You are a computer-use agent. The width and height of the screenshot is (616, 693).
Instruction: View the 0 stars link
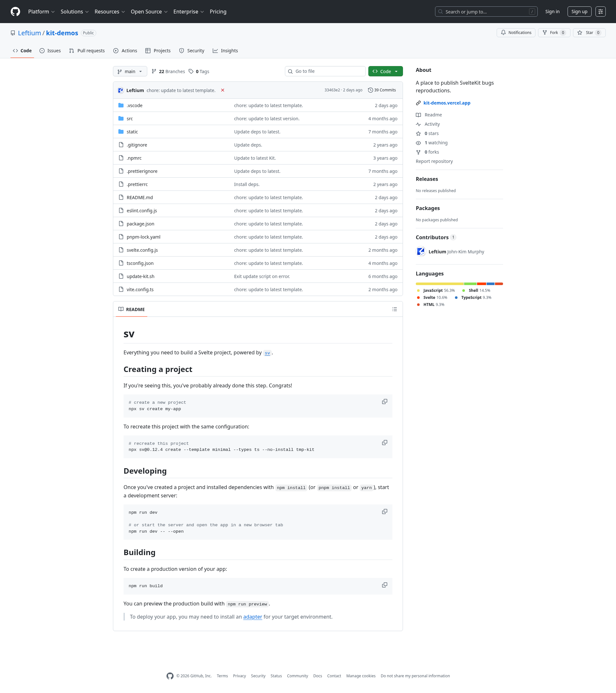pyautogui.click(x=427, y=134)
